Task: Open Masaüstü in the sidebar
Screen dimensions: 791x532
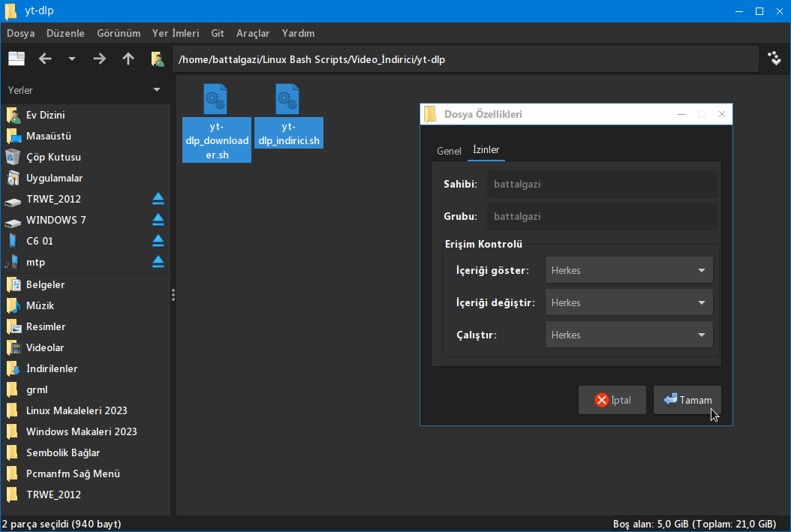Action: point(86,136)
